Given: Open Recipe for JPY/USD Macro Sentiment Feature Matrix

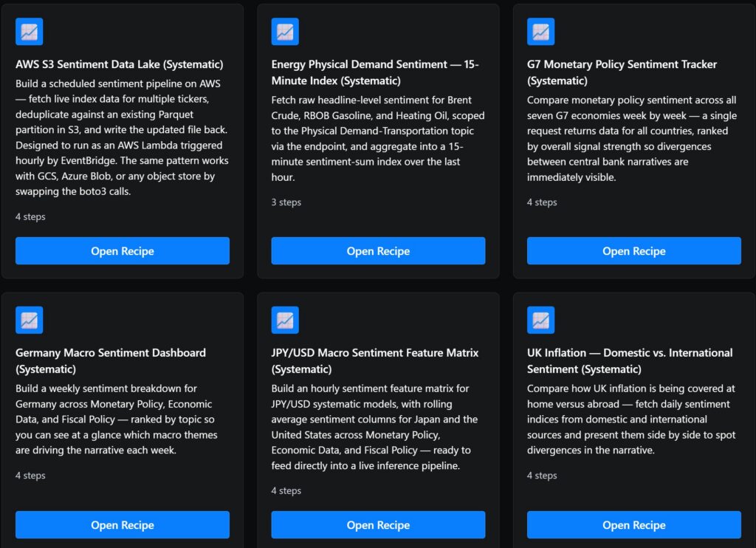Looking at the screenshot, I should (x=378, y=525).
